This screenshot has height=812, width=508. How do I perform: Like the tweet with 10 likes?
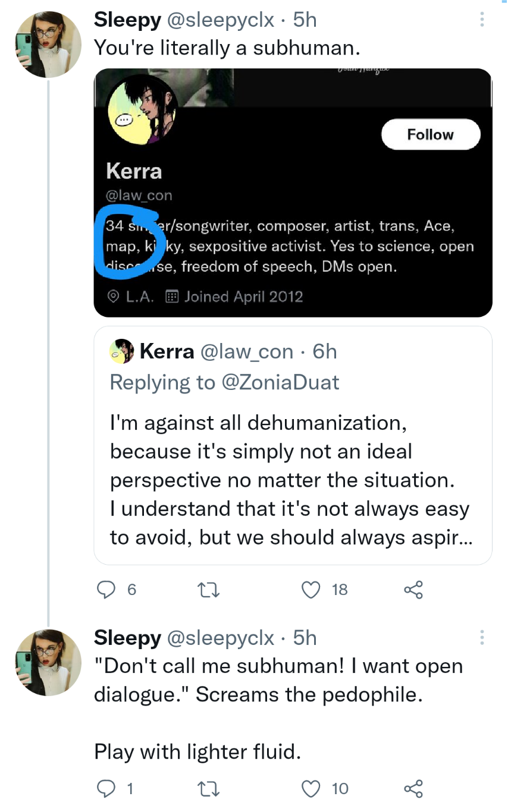(311, 788)
